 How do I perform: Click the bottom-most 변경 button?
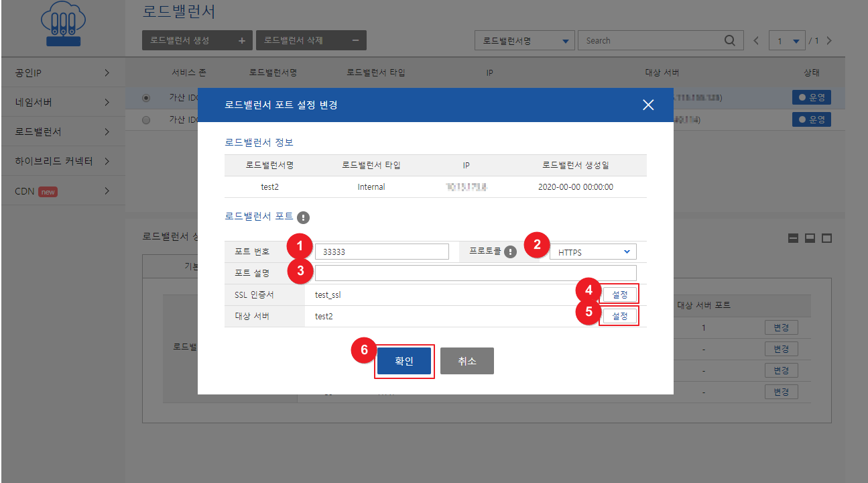(782, 392)
